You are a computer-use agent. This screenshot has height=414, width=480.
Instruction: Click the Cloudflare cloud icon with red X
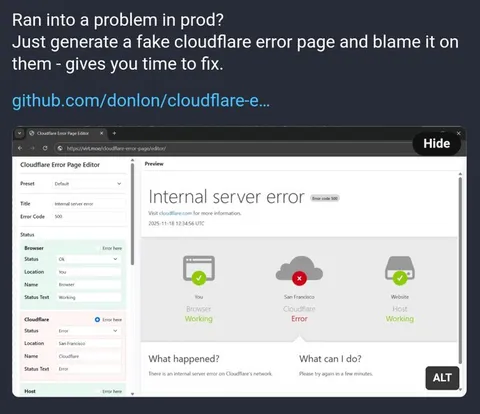tap(299, 271)
